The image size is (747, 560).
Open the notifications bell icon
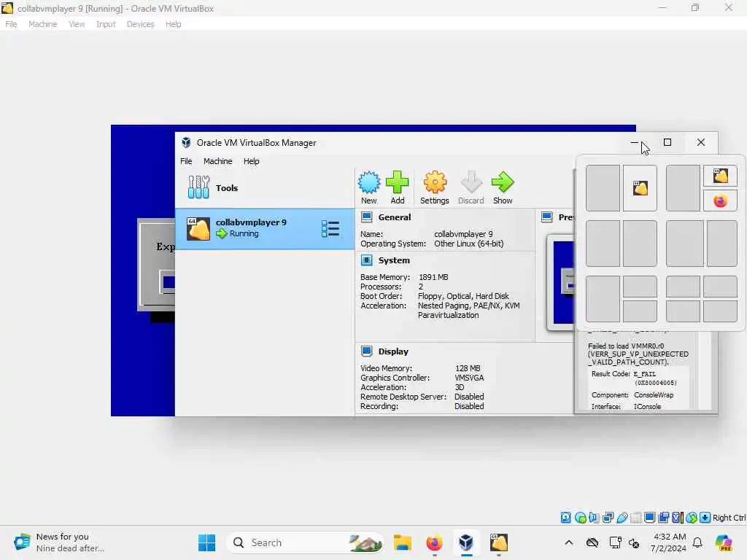(x=697, y=542)
